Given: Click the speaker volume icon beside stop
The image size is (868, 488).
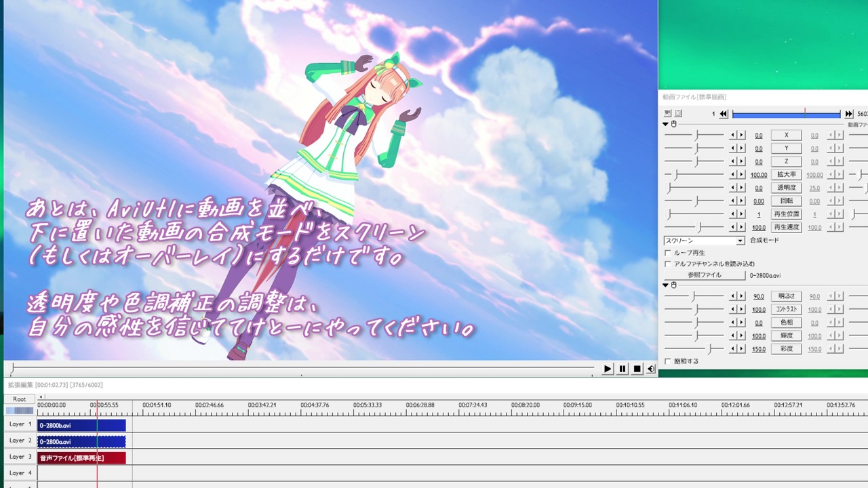Looking at the screenshot, I should 651,369.
